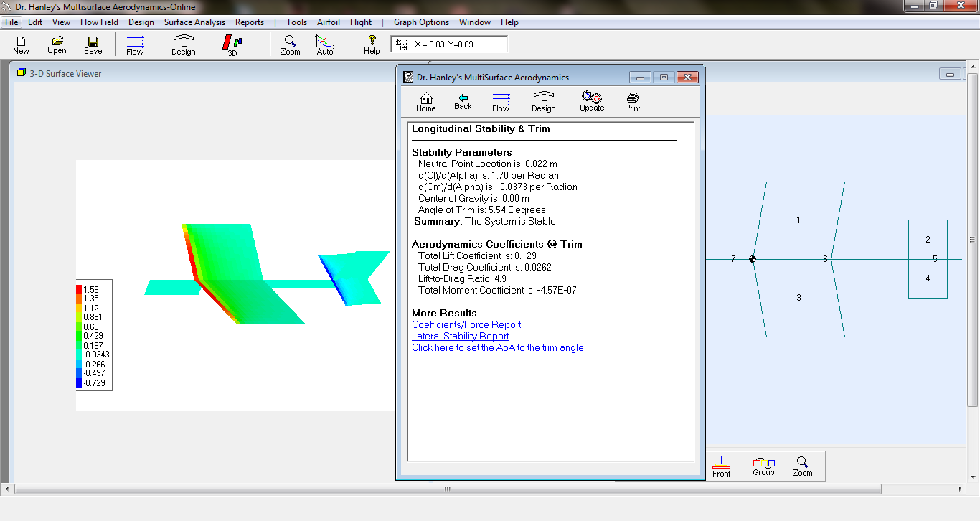Click Update gears icon in the report dialog

tap(592, 102)
